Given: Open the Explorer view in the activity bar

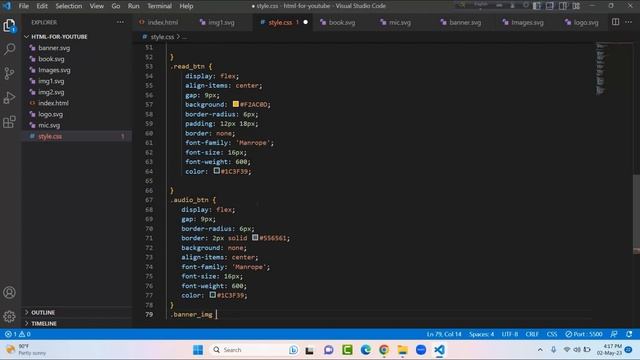Looking at the screenshot, I should [x=9, y=26].
